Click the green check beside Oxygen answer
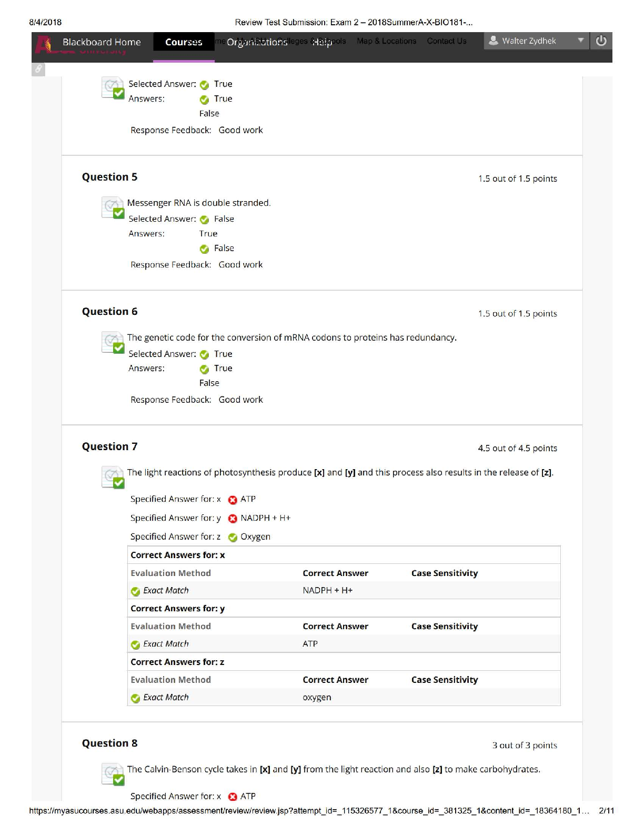 [x=233, y=538]
